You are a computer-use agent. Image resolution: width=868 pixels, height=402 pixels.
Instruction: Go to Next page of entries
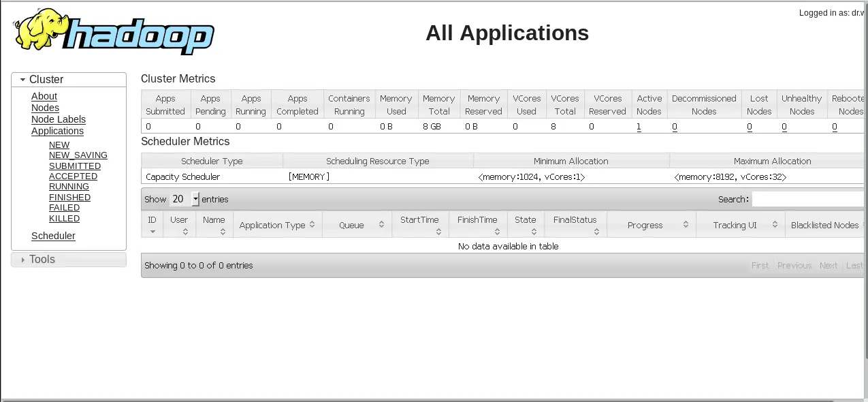point(829,266)
